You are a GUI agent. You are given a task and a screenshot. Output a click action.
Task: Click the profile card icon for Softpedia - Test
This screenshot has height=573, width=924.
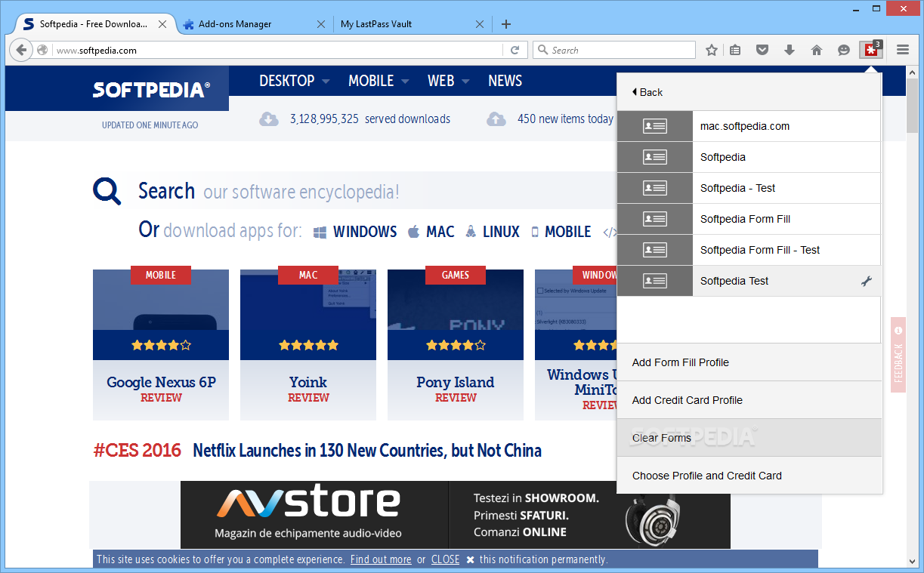tap(655, 188)
